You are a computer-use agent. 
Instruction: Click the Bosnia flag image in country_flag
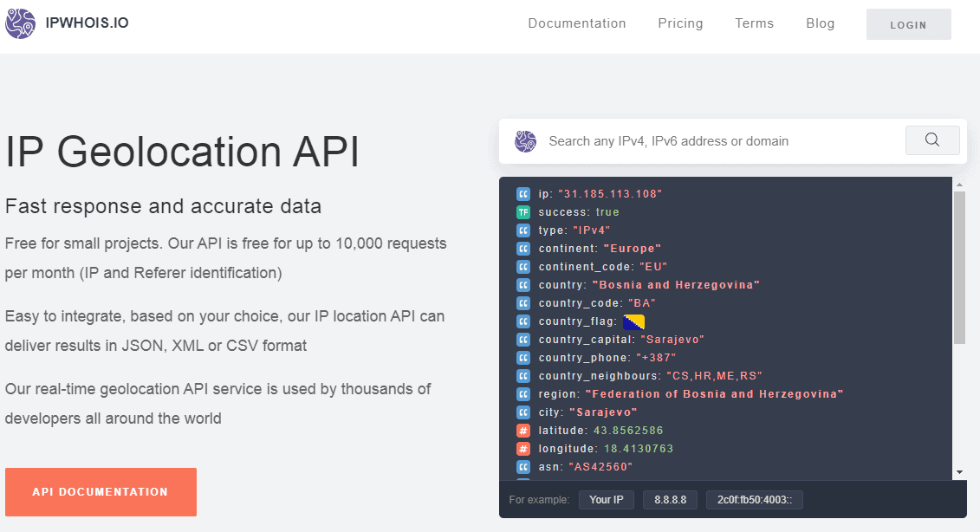(633, 321)
